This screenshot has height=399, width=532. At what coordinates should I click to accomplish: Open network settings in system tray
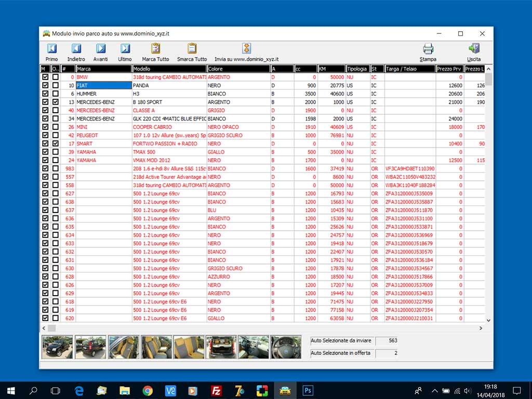tap(457, 391)
